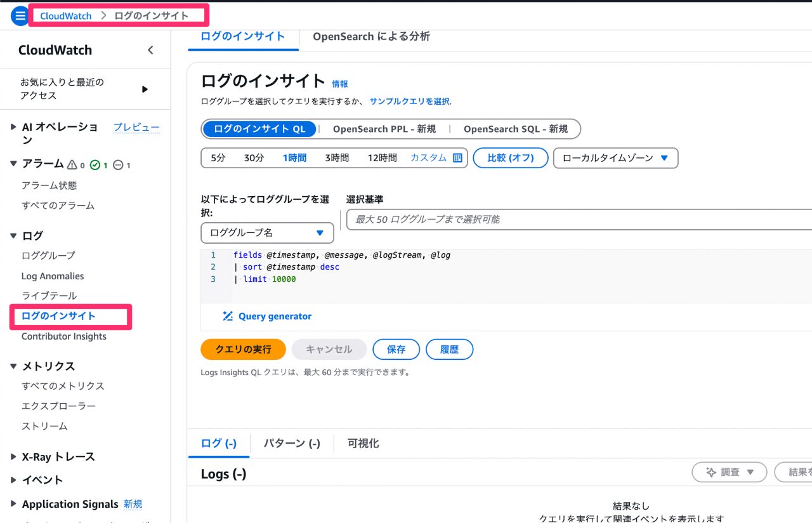Click the calendar icon next to カスタム
The image size is (812, 523).
point(457,158)
